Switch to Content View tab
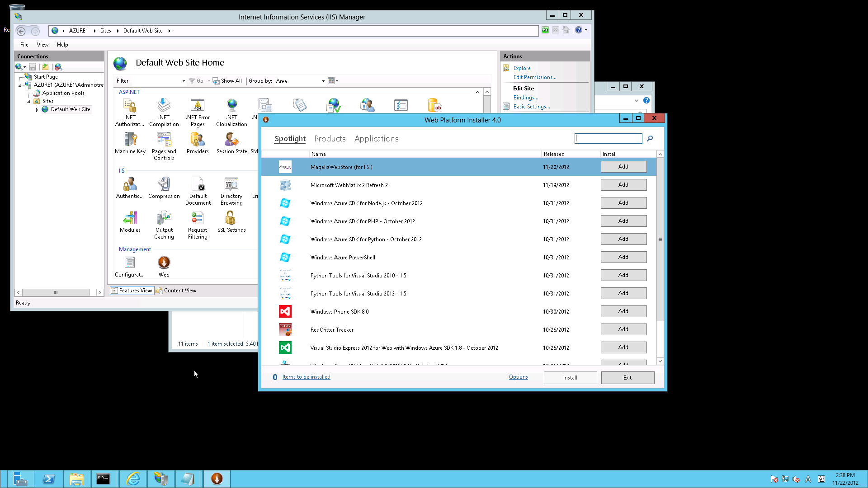 [176, 291]
